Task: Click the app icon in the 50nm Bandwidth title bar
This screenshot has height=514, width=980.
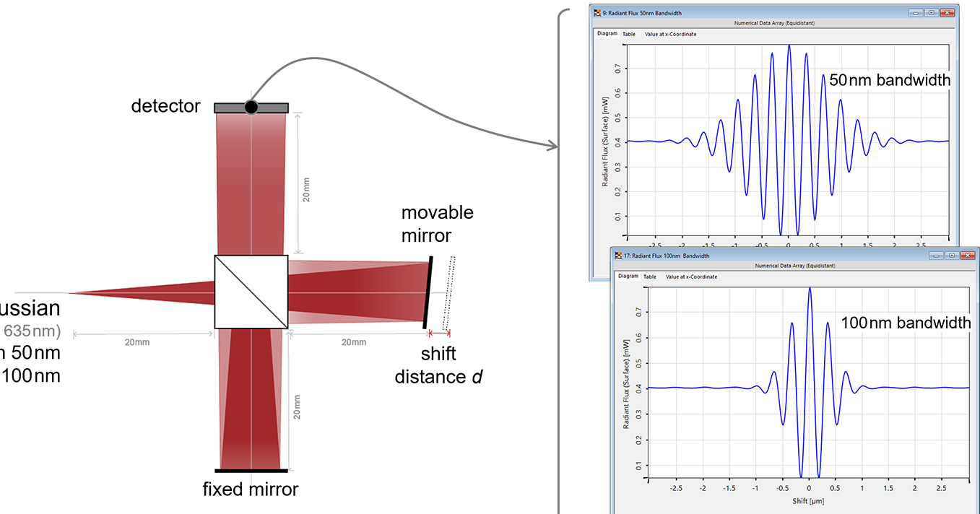Action: click(x=596, y=13)
